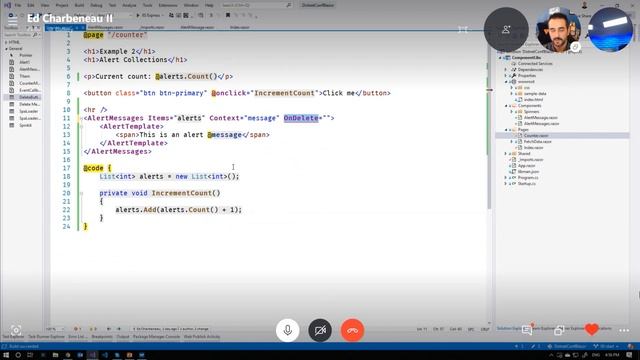The width and height of the screenshot is (640, 360).
Task: Open the Package Manager Console tab
Action: pyautogui.click(x=156, y=337)
